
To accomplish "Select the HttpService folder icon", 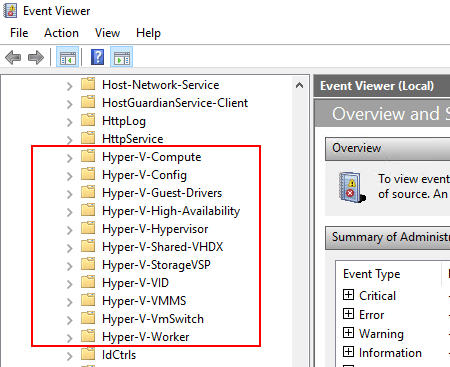I will (88, 138).
